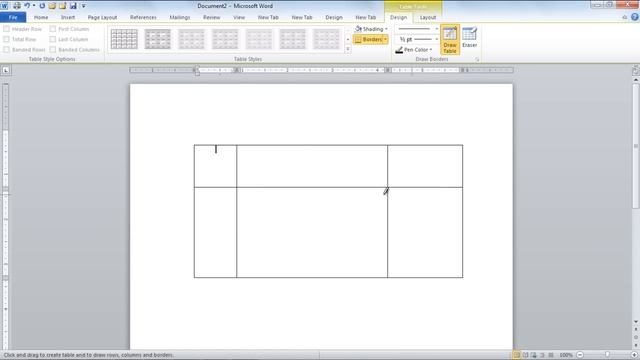Image resolution: width=640 pixels, height=360 pixels.
Task: Open the Undo history dropdown arrow
Action: [x=34, y=6]
